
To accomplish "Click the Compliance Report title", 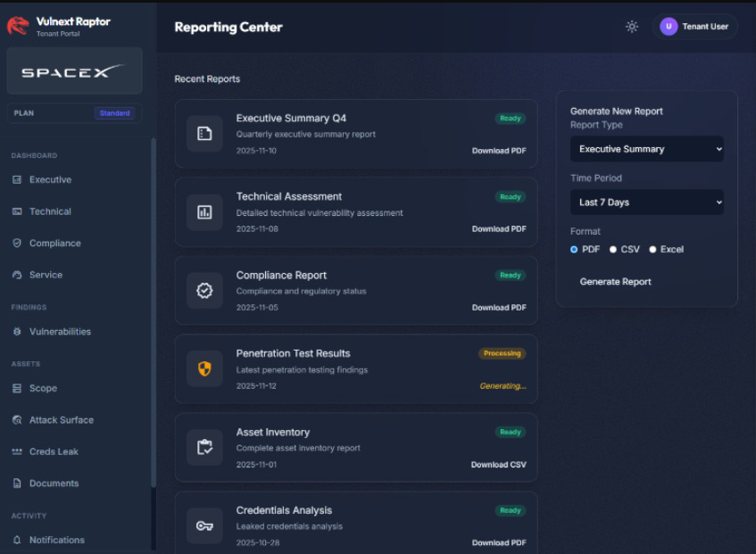I will [x=281, y=275].
